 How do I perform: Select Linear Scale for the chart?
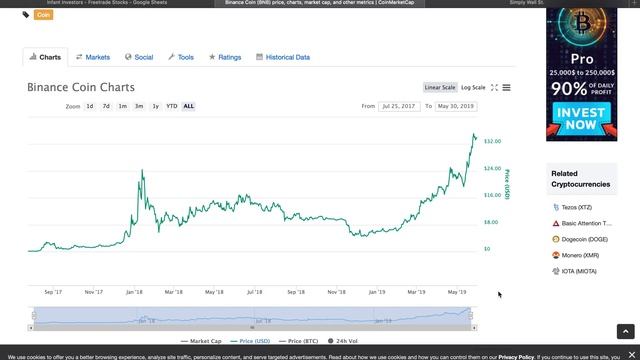click(440, 87)
